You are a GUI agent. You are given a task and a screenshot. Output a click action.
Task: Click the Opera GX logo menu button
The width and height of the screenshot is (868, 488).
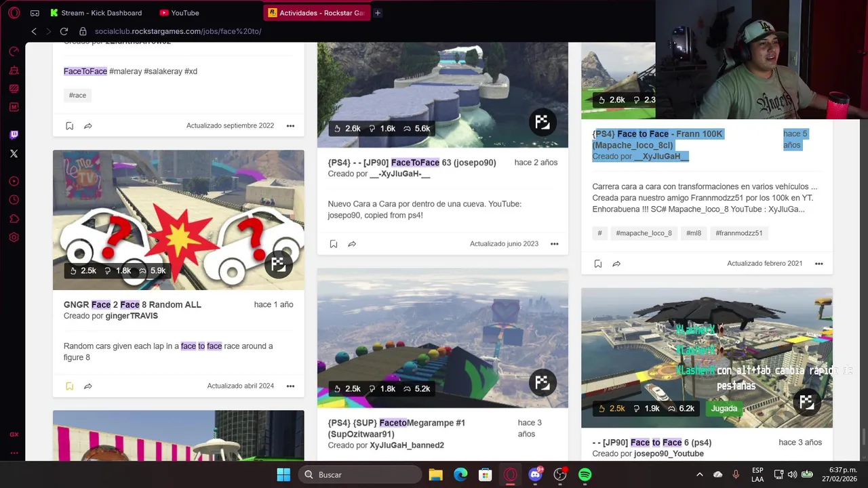pyautogui.click(x=14, y=12)
